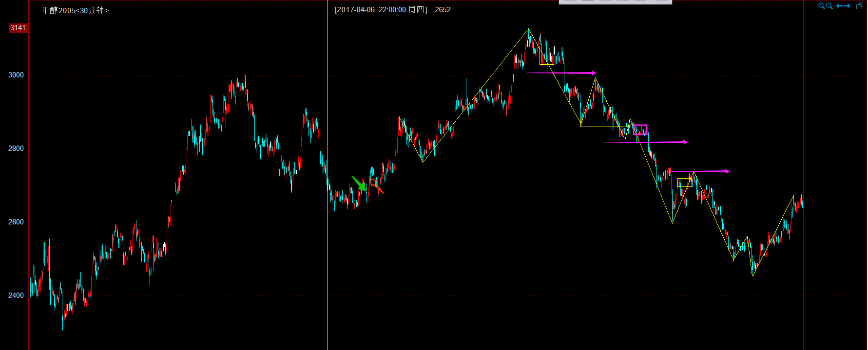The image size is (868, 350).
Task: Click the 2600 price axis label
Action: pos(16,222)
